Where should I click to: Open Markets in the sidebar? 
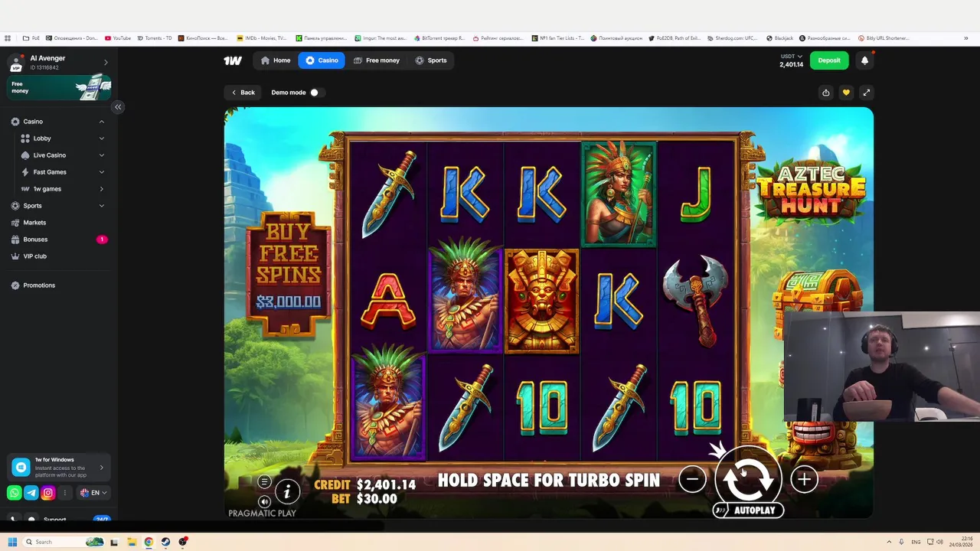[59, 223]
